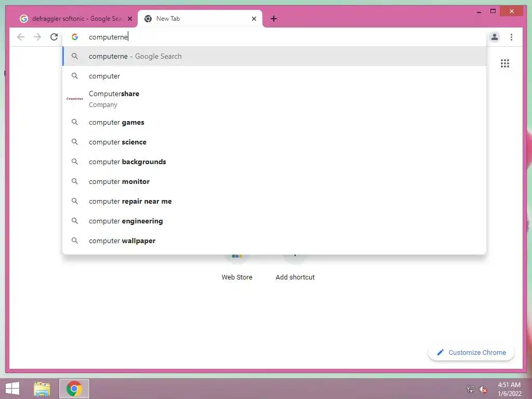The height and width of the screenshot is (399, 532).
Task: Minimize the Chrome window
Action: pyautogui.click(x=478, y=11)
